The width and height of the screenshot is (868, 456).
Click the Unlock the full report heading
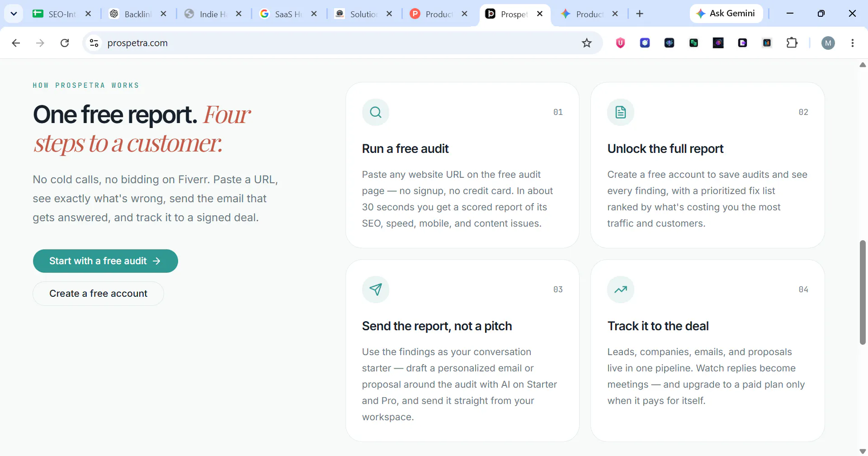coord(665,149)
